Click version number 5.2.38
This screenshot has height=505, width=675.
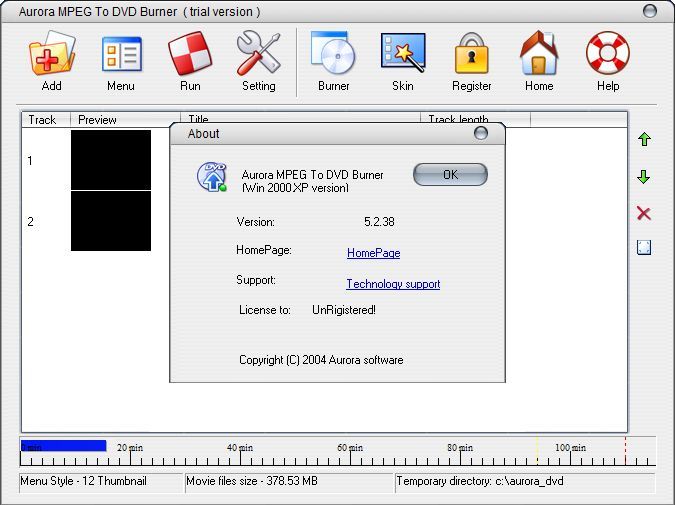tap(379, 222)
